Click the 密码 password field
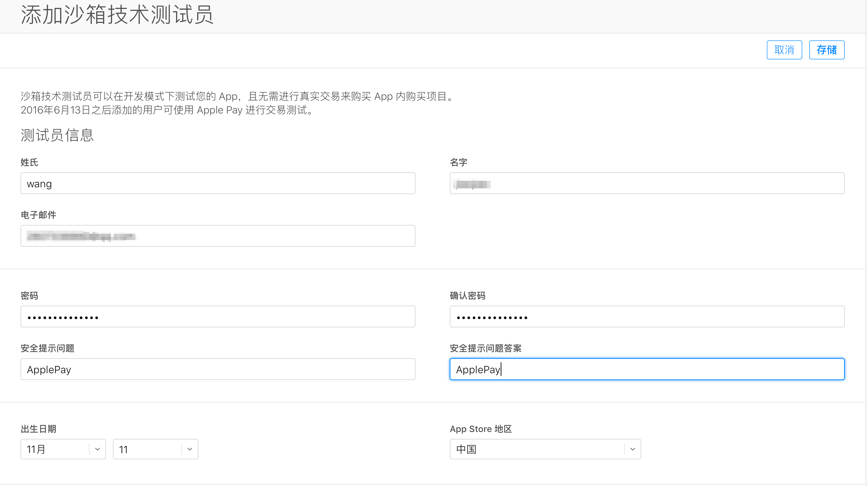 [x=218, y=316]
